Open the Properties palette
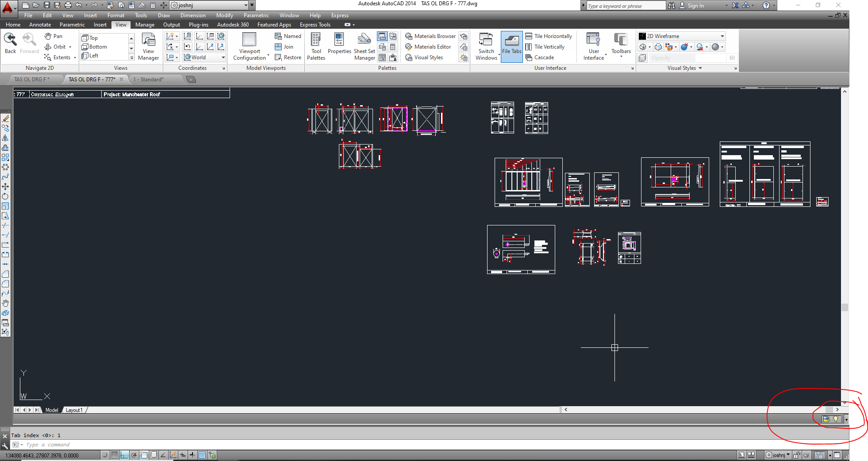Screen dimensions: 868x461 339,44
